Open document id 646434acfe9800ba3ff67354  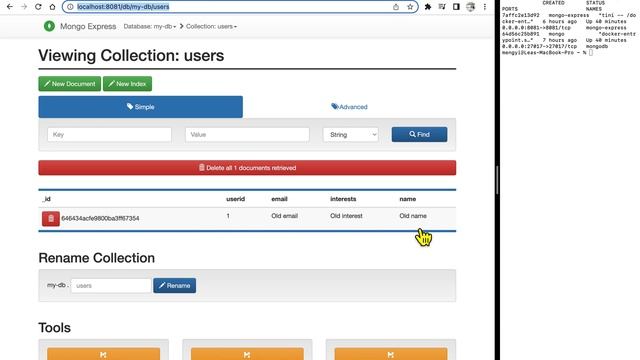click(100, 218)
